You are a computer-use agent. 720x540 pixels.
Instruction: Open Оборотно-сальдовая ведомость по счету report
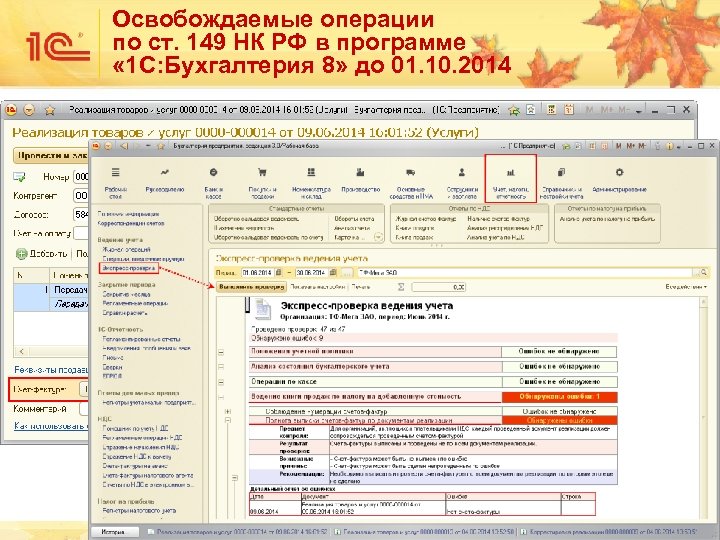tap(269, 237)
